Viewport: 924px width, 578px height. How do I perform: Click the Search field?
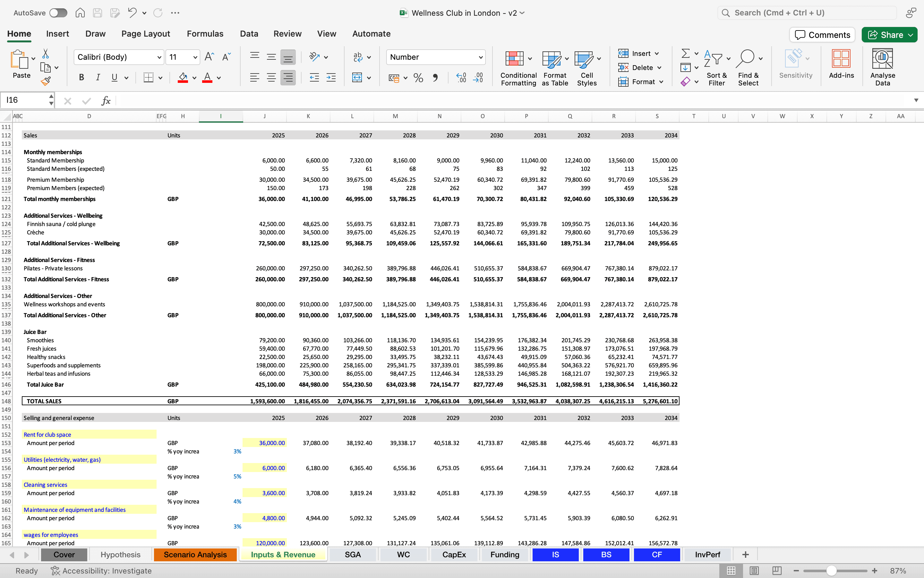[x=807, y=13]
